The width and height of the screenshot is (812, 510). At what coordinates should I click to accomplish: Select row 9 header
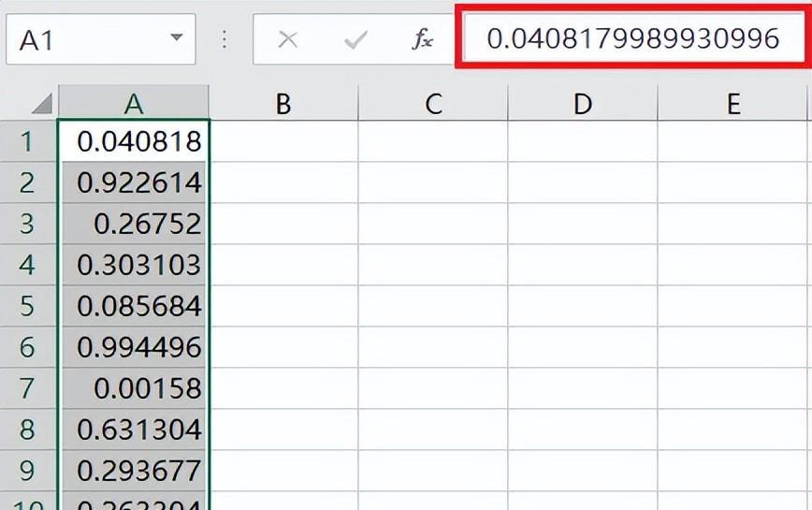point(27,471)
